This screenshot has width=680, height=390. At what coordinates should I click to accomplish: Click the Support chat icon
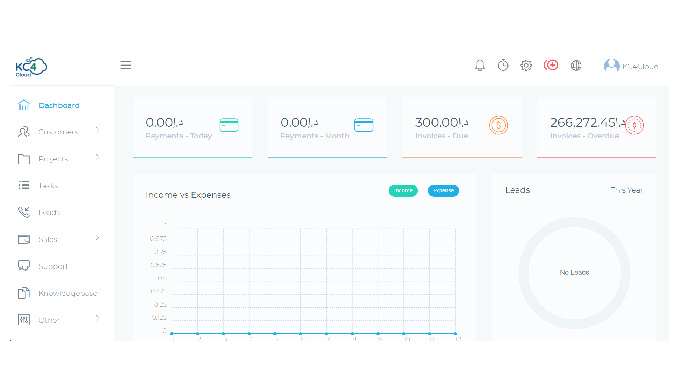tap(24, 265)
